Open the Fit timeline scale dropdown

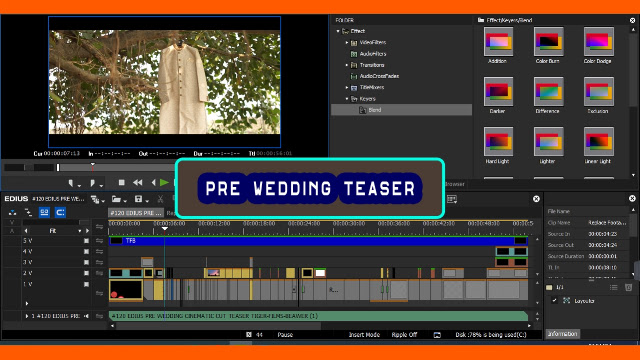coord(80,231)
